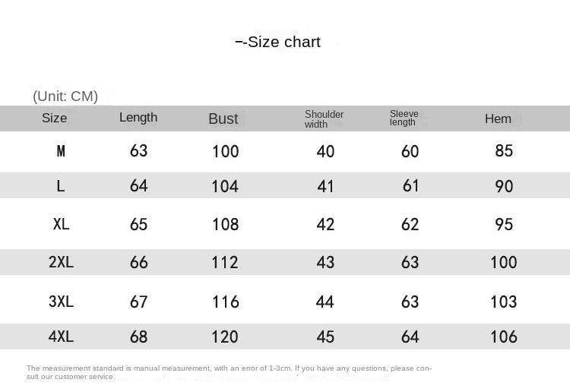Select the L size row label

click(x=61, y=185)
